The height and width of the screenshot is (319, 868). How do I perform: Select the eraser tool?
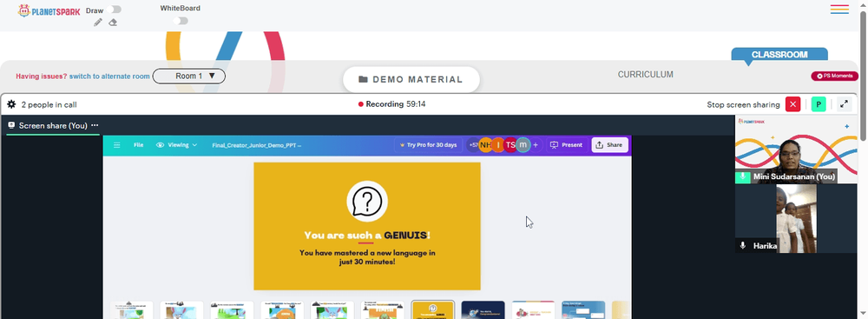pyautogui.click(x=112, y=23)
